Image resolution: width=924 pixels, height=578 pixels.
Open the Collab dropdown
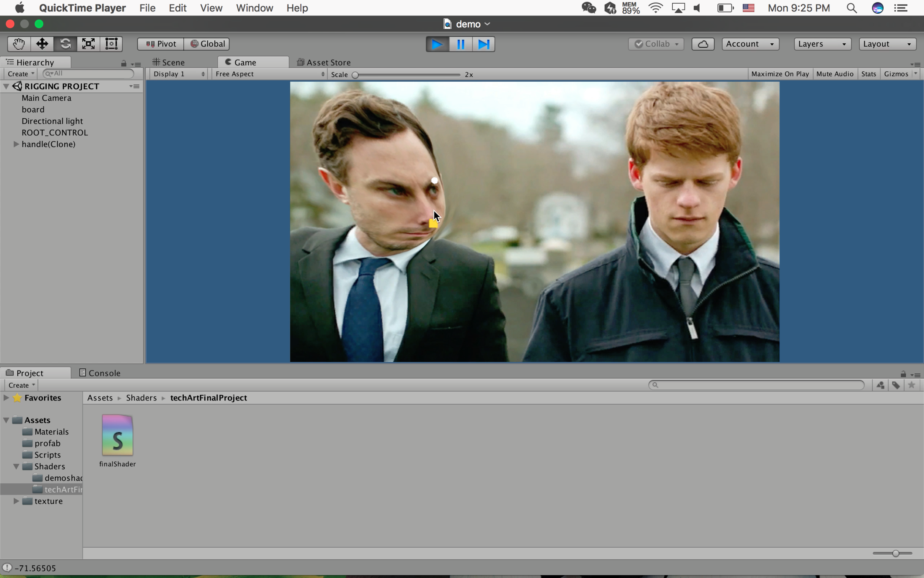coord(656,44)
